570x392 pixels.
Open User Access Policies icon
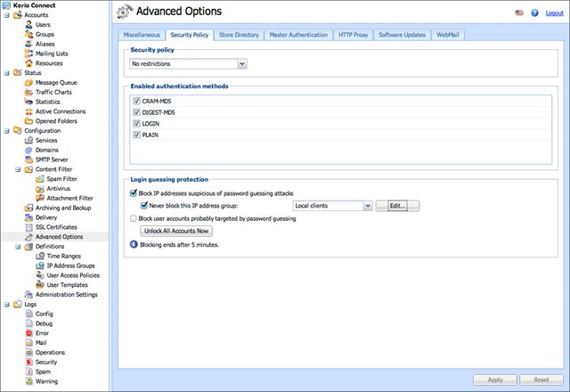click(40, 275)
